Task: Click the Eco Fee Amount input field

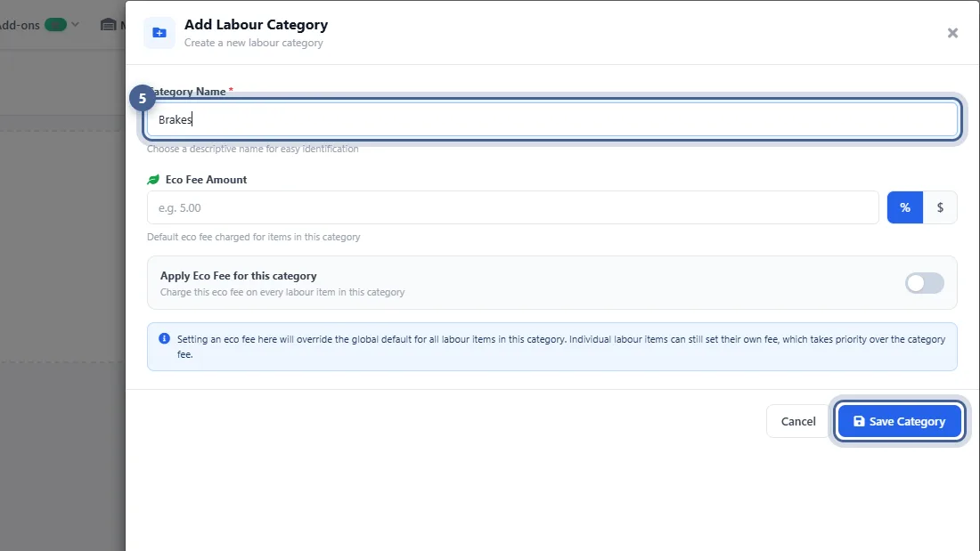Action: pyautogui.click(x=512, y=207)
